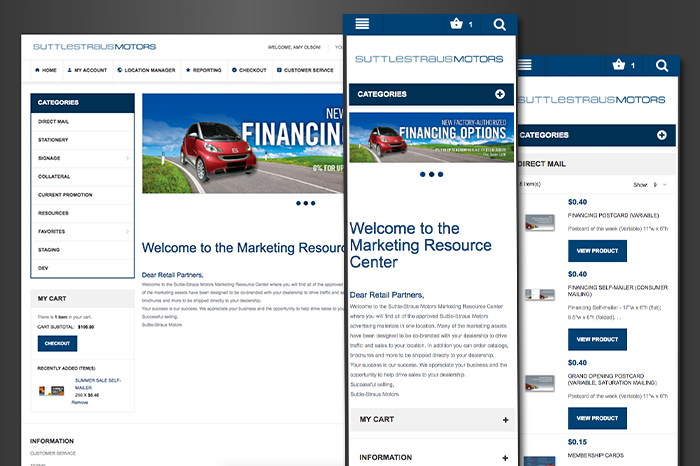
Task: Open Location Manager in the desktop navigation
Action: (146, 70)
